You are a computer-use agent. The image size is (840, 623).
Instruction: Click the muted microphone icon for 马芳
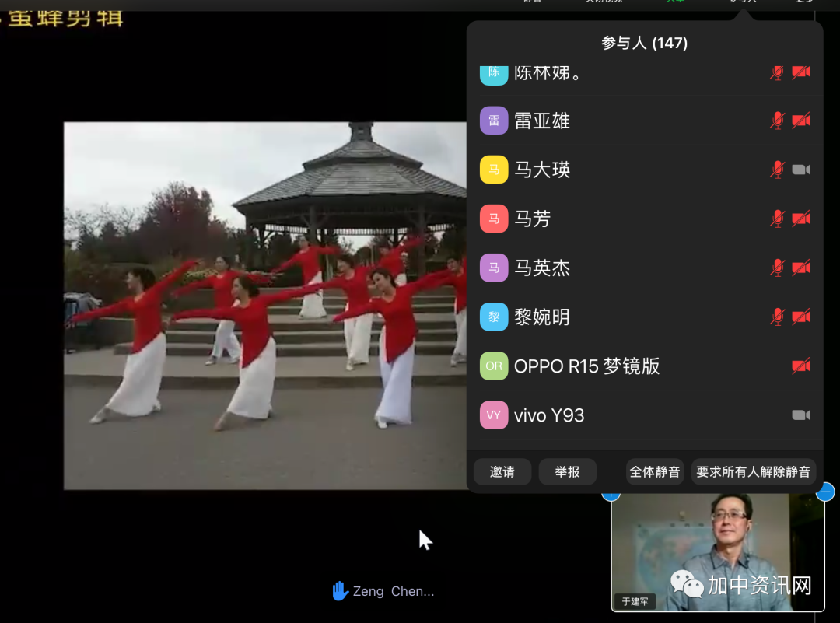coord(777,219)
